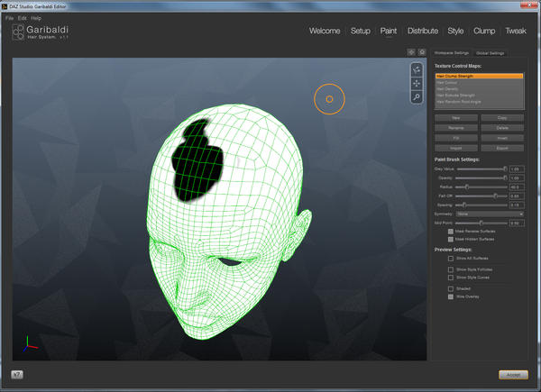Viewport: 541px width, 392px height.
Task: Click the Garibaldi Hair System logo
Action: tap(40, 32)
